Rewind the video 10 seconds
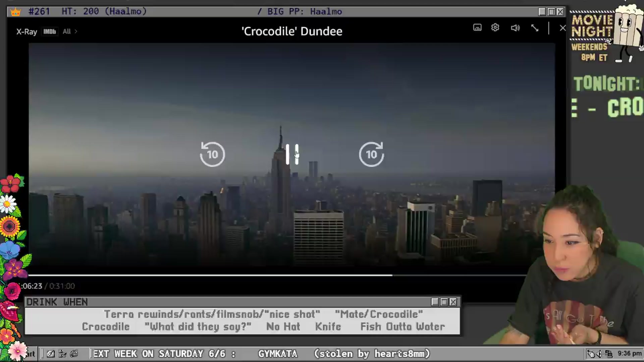 [x=212, y=154]
